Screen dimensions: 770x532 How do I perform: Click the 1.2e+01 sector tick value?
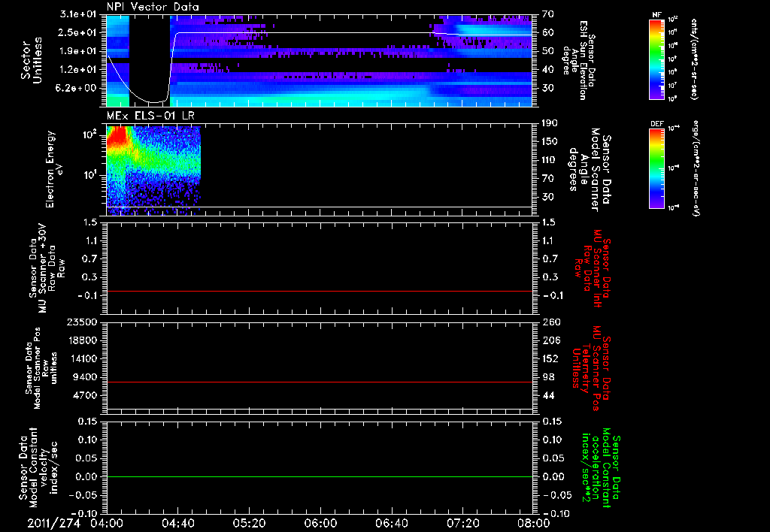click(x=76, y=70)
